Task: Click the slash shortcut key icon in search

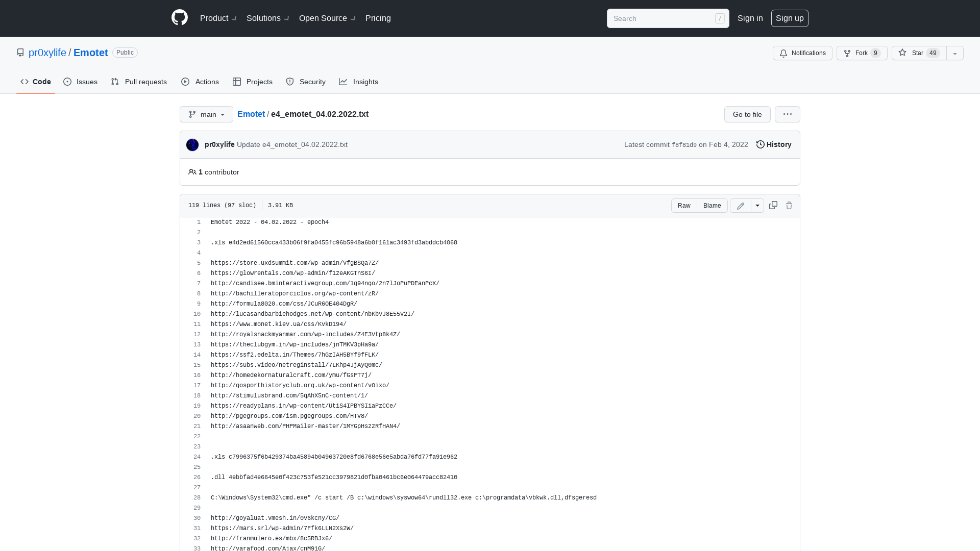Action: click(720, 18)
